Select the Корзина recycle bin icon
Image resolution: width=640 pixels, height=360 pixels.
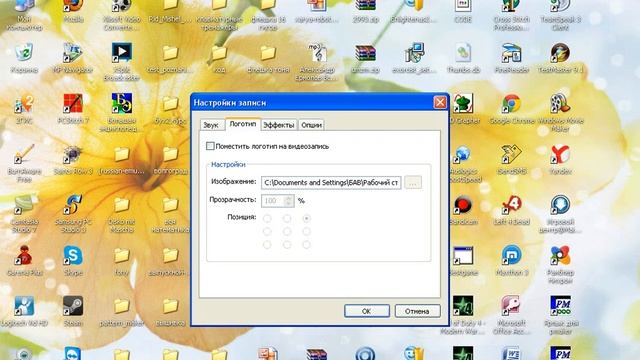coord(24,58)
